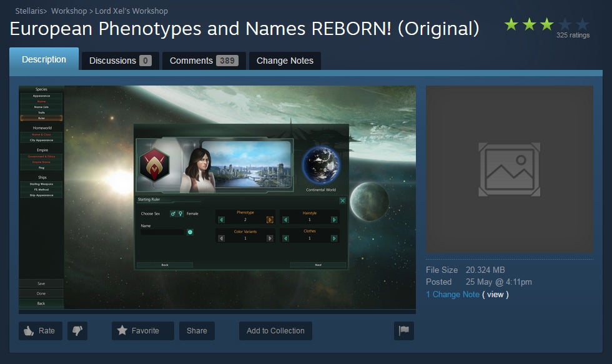
Task: Click Hairstyle left arrow in screenshot
Action: click(x=286, y=220)
